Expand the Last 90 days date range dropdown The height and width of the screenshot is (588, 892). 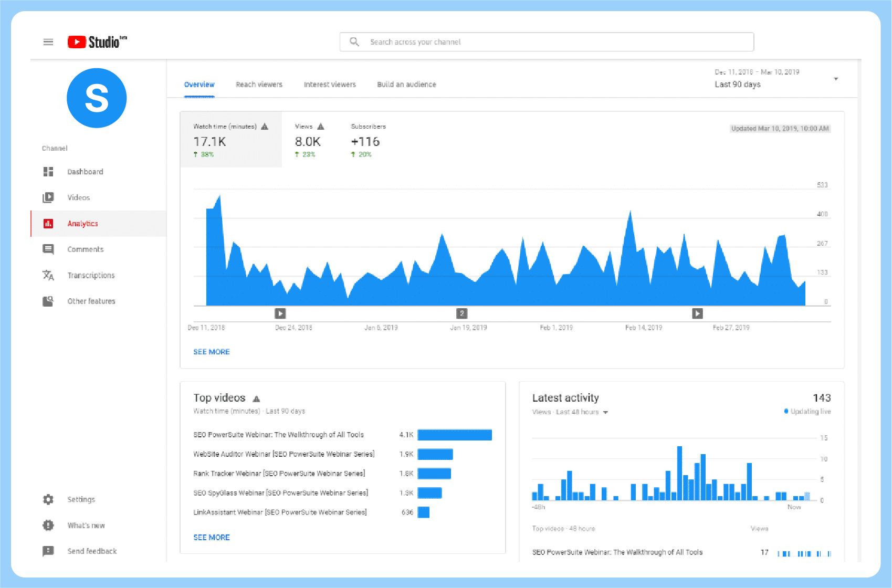coord(776,79)
